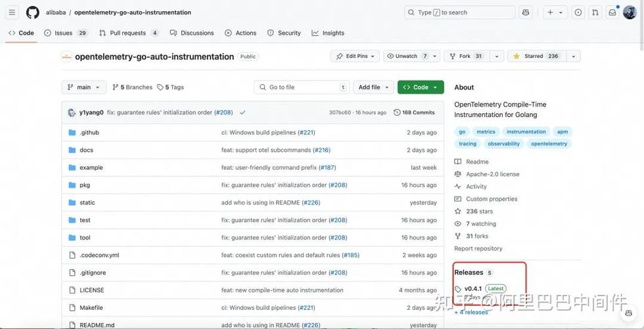
Task: Switch to the Insights tab
Action: coord(328,33)
